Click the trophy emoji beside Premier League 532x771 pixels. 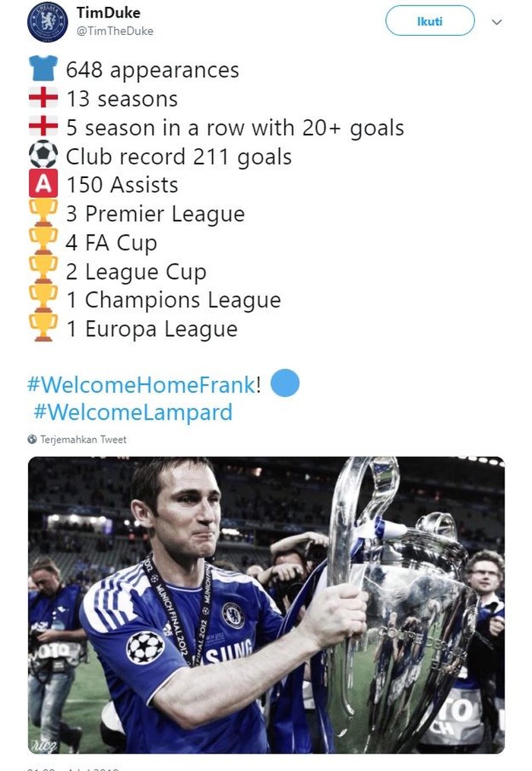43,214
